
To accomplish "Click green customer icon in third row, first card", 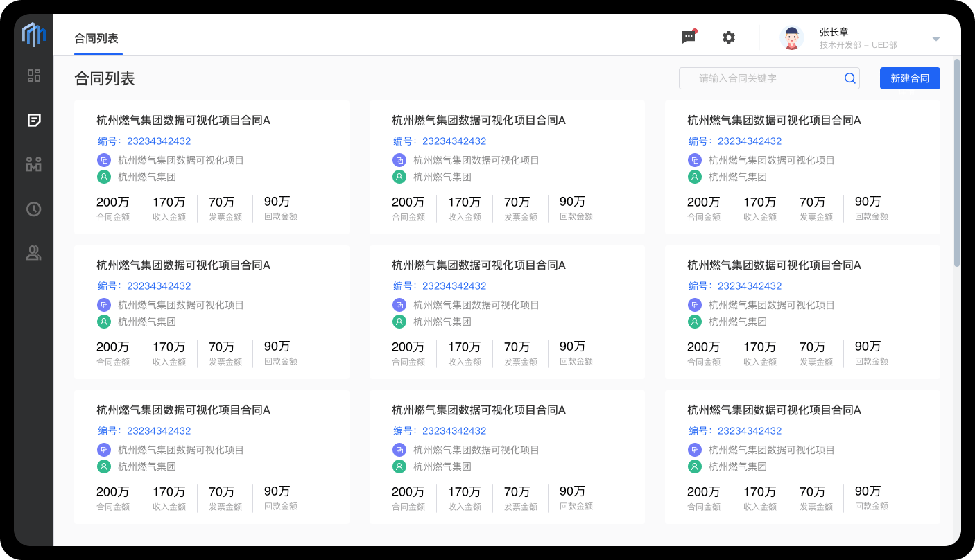I will coord(104,466).
